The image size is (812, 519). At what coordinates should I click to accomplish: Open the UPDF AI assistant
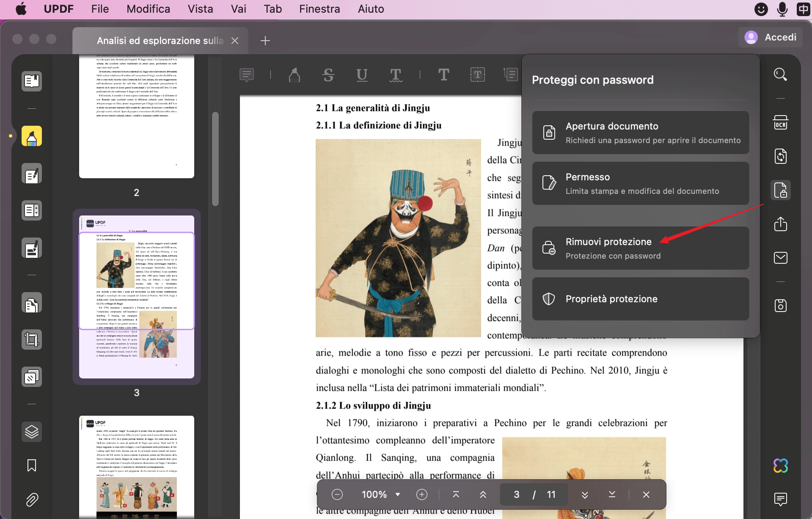781,466
